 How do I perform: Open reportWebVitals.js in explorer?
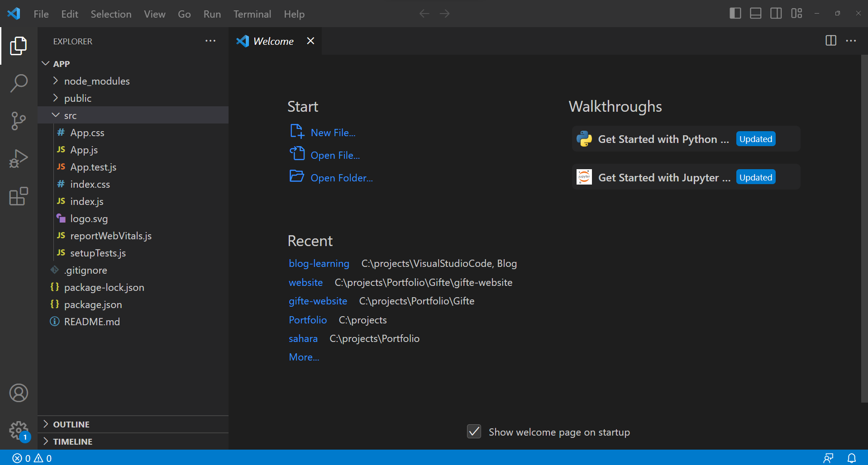(x=133, y=236)
